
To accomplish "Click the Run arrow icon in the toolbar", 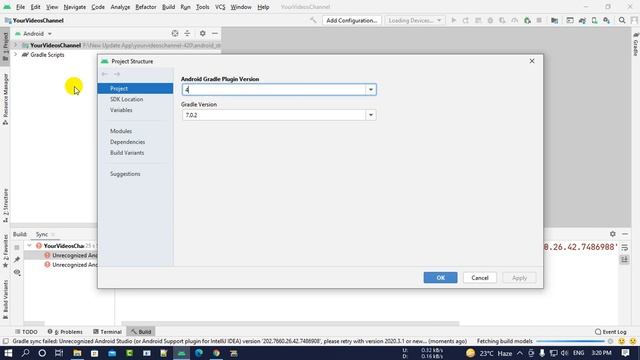I will 453,20.
